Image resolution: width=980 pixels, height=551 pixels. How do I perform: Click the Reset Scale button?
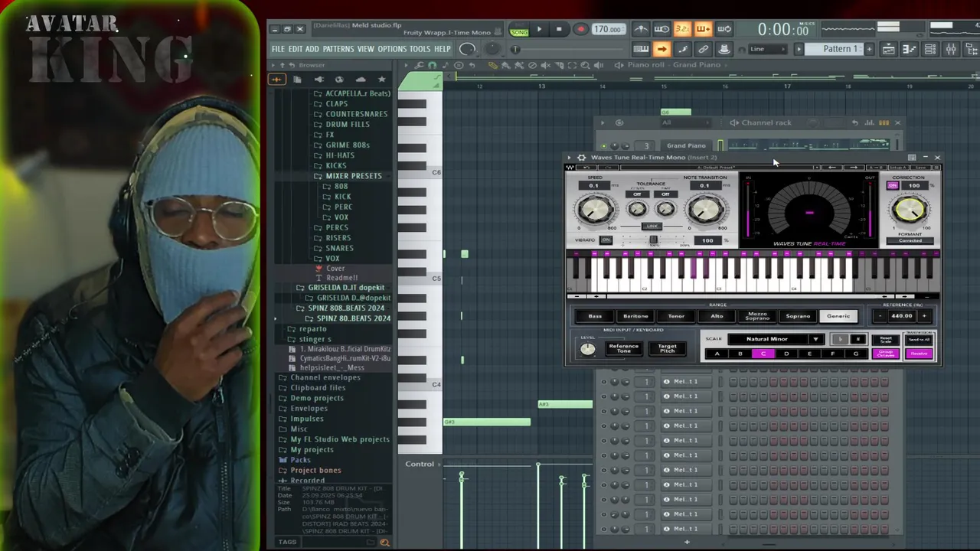tap(886, 339)
